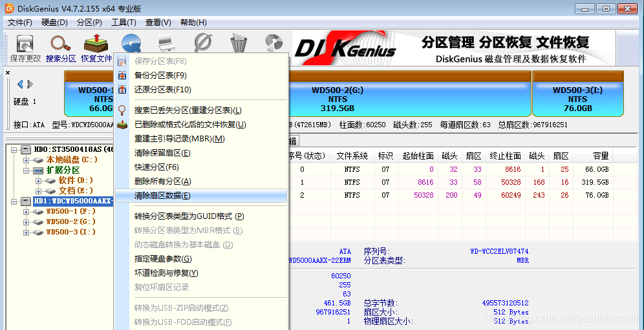This screenshot has width=644, height=330.
Task: Collapse the 扩展分区 tree node
Action: click(27, 170)
